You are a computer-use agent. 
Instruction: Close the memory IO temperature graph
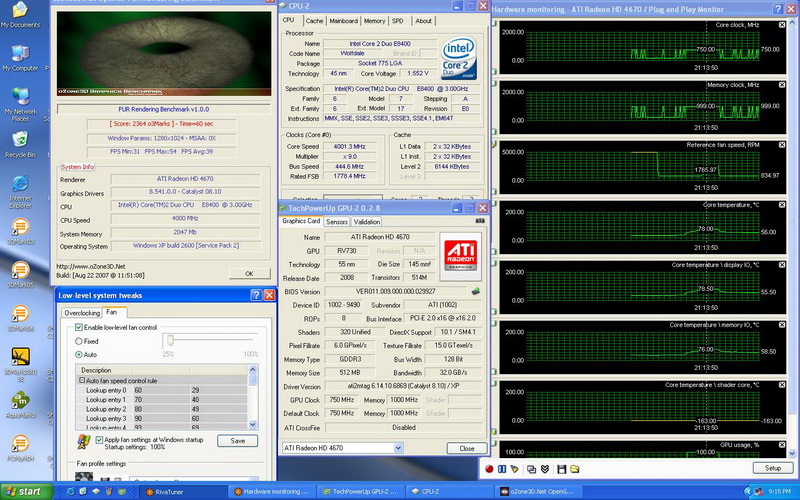point(782,324)
